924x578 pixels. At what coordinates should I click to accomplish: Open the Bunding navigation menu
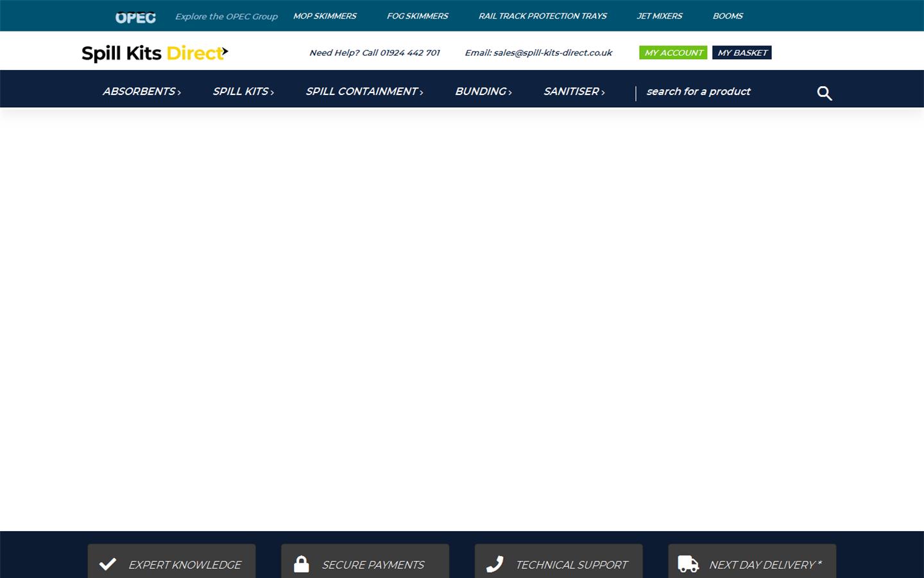pyautogui.click(x=483, y=92)
